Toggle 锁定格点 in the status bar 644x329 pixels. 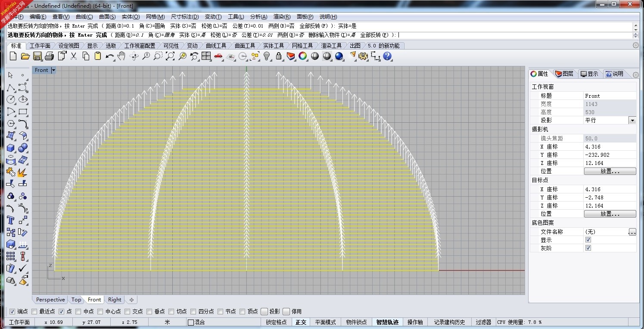point(276,322)
